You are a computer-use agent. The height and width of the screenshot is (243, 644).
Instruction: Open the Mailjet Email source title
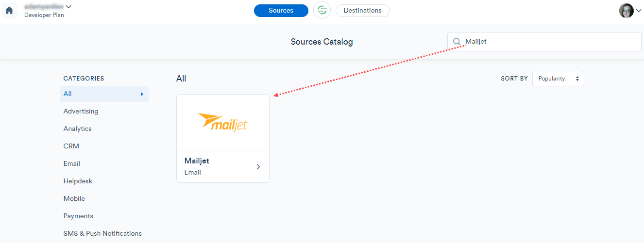(197, 161)
